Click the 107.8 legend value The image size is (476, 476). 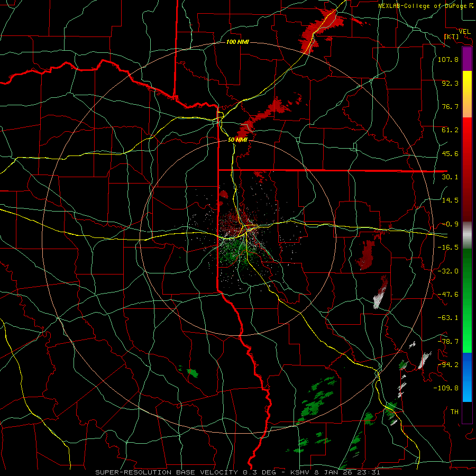tap(448, 59)
